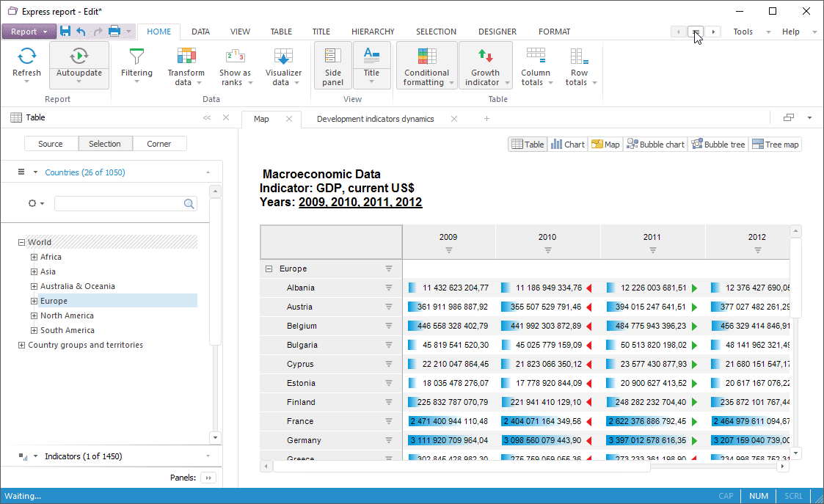
Task: Expand the Africa tree node
Action: pos(34,258)
